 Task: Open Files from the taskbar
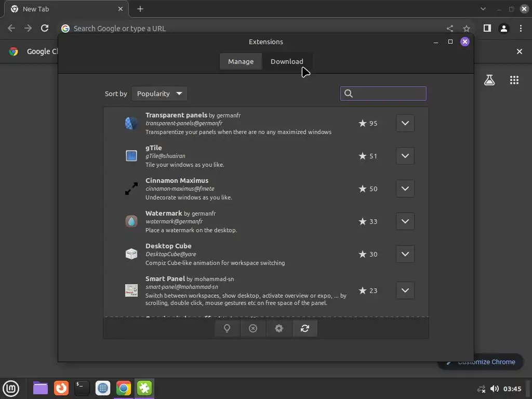click(41, 388)
